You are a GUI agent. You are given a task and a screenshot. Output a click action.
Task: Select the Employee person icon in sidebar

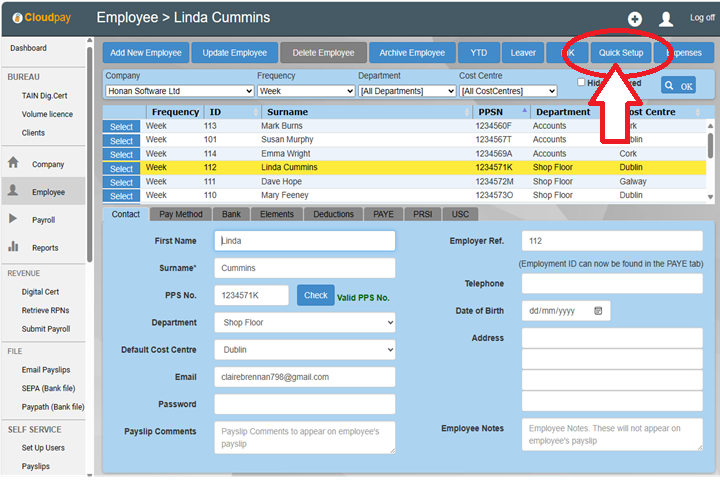pyautogui.click(x=14, y=191)
